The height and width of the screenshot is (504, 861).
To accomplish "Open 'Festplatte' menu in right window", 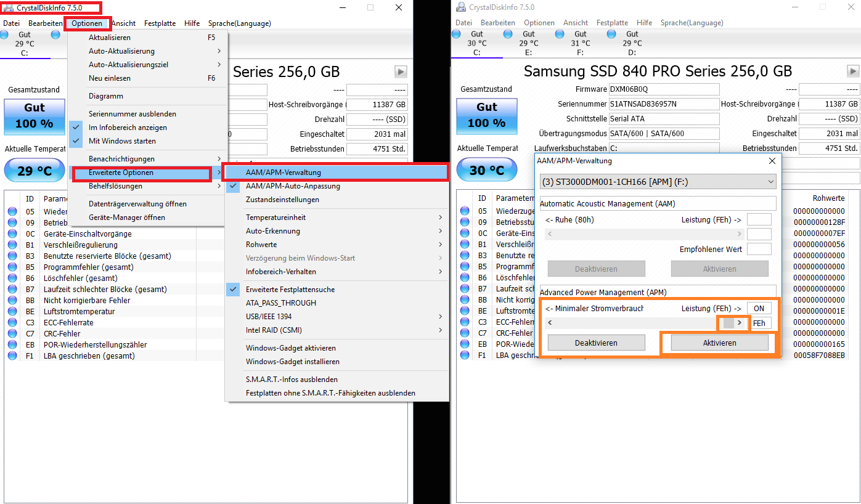I will 612,23.
